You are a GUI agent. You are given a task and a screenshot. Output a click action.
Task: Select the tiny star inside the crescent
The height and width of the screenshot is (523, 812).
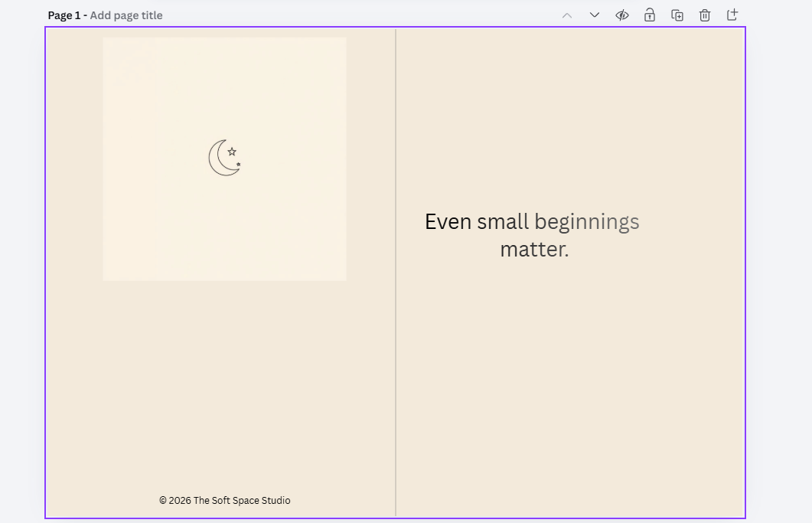(237, 163)
